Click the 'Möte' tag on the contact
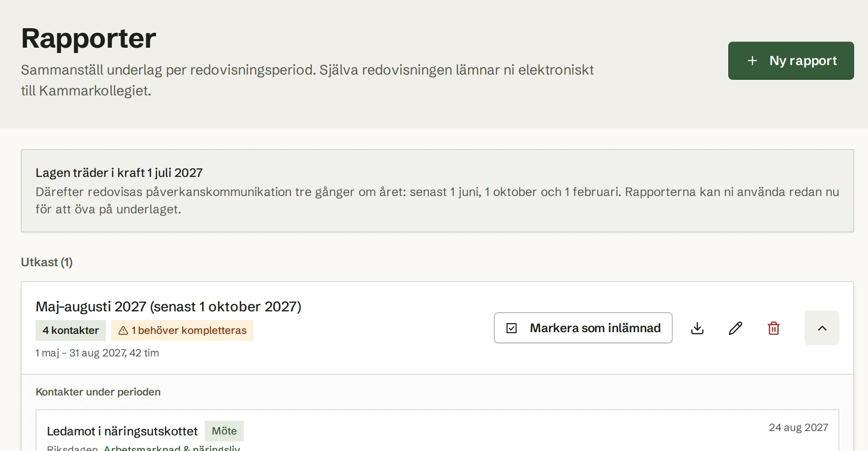Screen dimensions: 868x451 [x=224, y=431]
